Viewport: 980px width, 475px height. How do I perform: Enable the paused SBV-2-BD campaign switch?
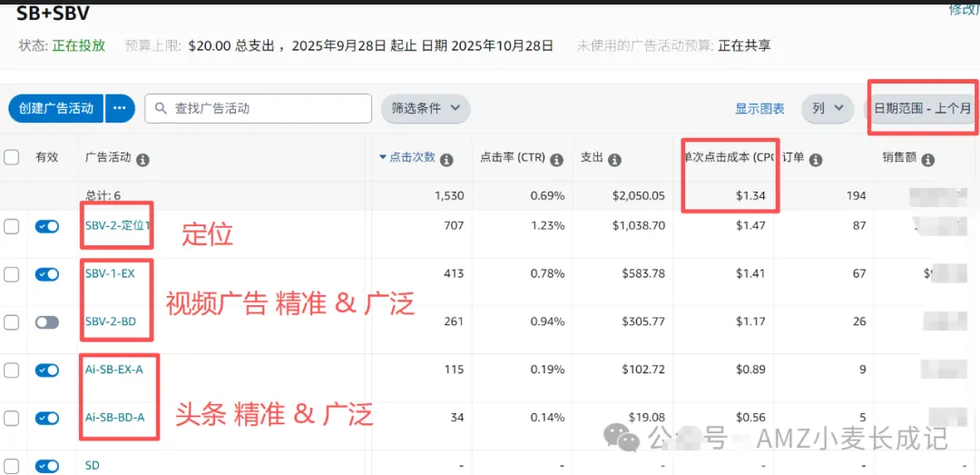point(47,322)
